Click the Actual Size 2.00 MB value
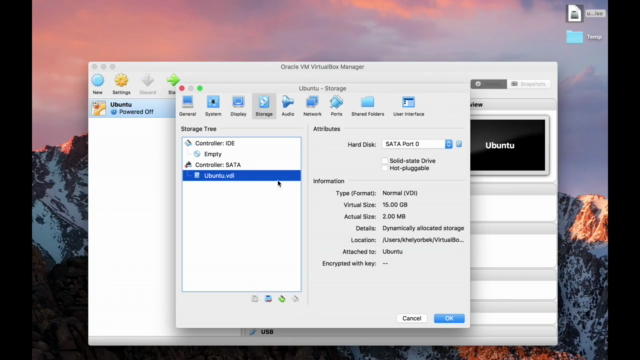Image resolution: width=640 pixels, height=360 pixels. coord(394,217)
